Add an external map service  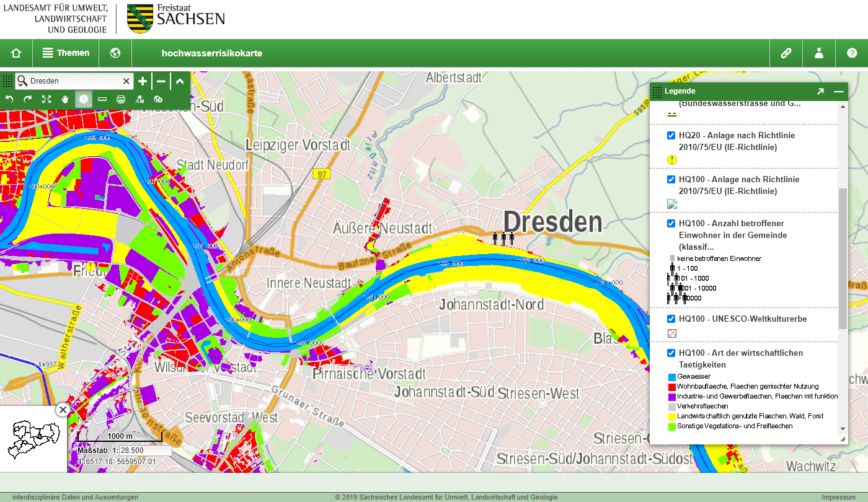pos(158,99)
